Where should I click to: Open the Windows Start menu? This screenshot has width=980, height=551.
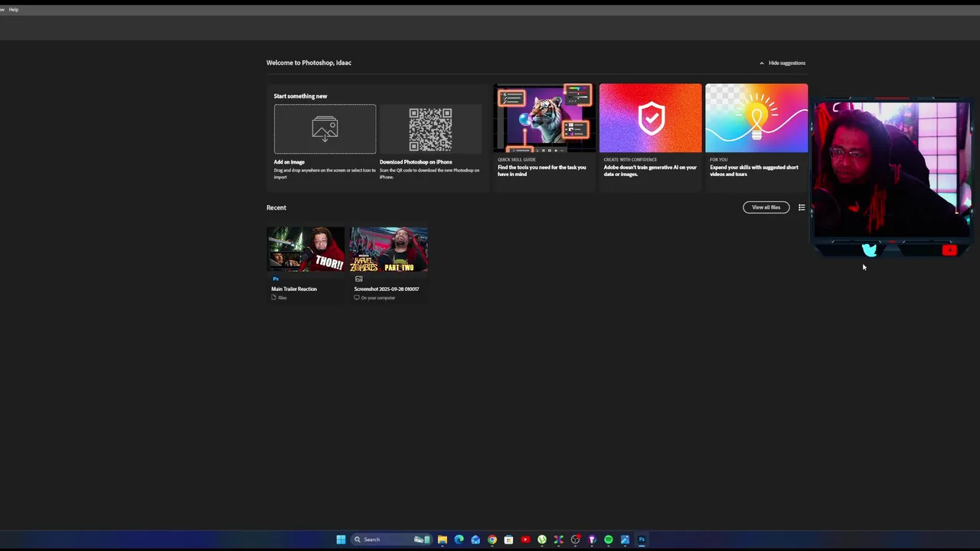(x=341, y=540)
